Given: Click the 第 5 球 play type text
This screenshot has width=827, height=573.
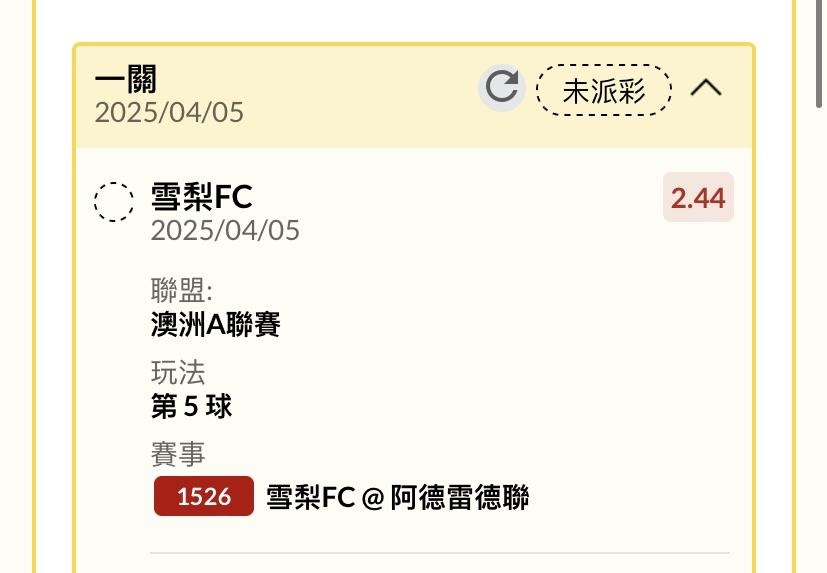Looking at the screenshot, I should coord(191,406).
